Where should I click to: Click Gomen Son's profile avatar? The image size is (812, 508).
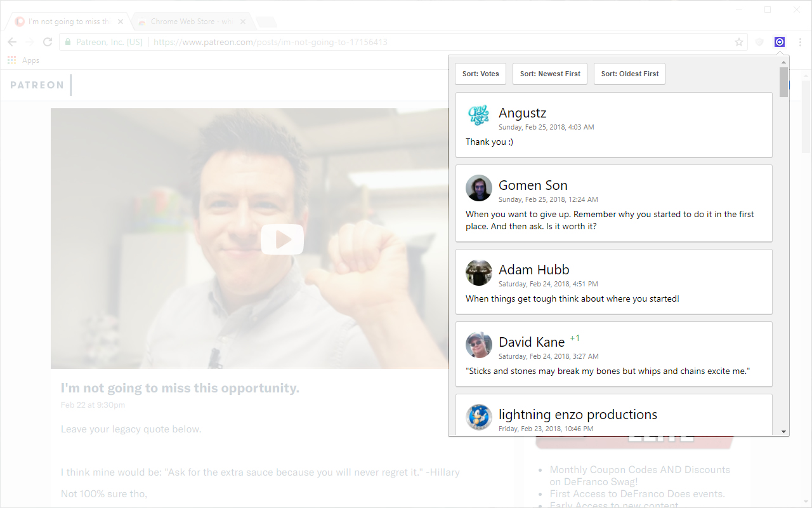[479, 188]
